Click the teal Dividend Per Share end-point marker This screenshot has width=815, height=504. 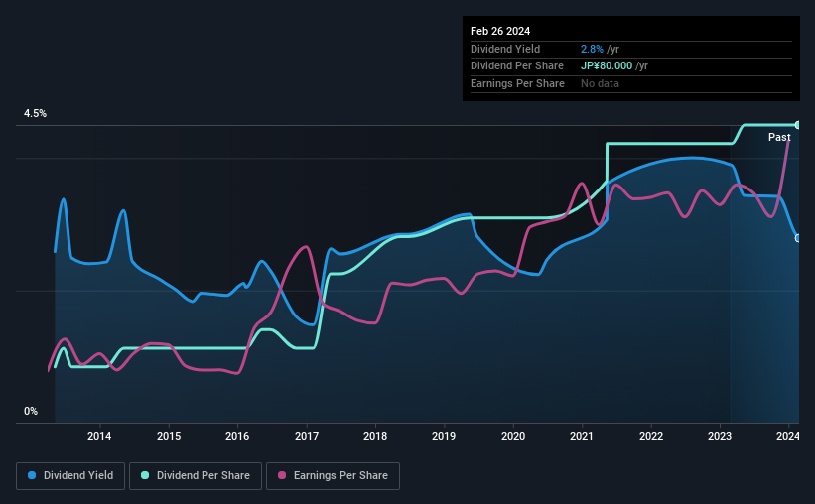point(798,125)
